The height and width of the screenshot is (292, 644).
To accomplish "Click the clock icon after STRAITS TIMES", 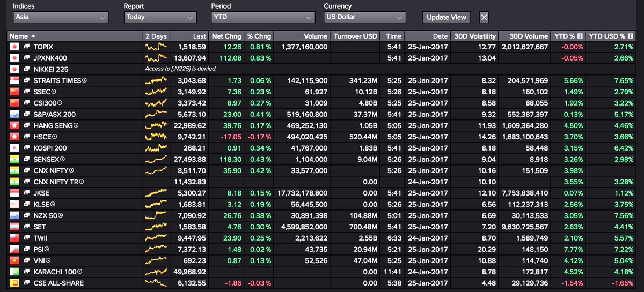I will [x=85, y=80].
